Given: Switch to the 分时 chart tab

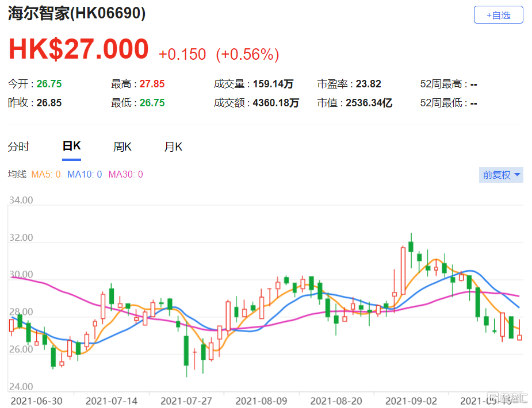Looking at the screenshot, I should pyautogui.click(x=18, y=147).
